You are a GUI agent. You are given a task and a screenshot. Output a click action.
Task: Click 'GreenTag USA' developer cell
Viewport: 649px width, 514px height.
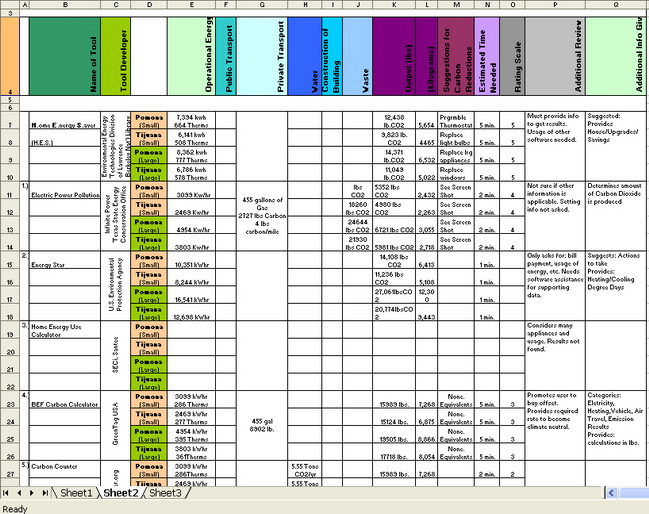[115, 425]
